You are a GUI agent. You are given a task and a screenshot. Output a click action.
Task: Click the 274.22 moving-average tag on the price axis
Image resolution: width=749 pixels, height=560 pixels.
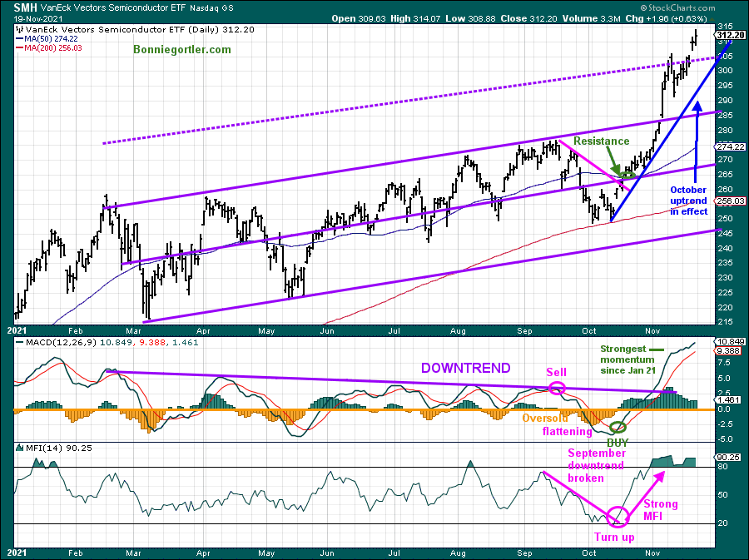tap(731, 147)
